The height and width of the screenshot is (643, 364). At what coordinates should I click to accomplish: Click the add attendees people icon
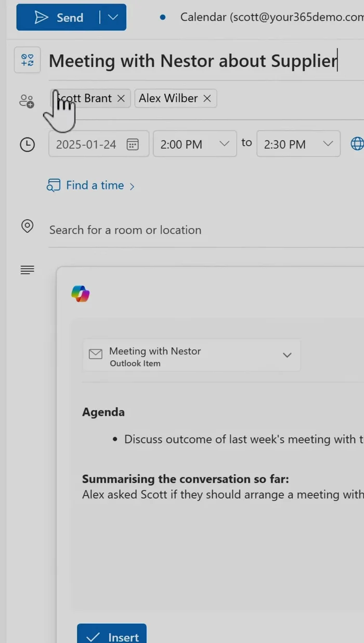(27, 101)
